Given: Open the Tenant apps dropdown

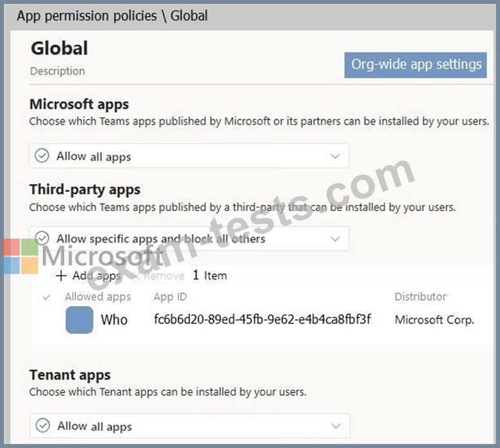Looking at the screenshot, I should coord(189,426).
